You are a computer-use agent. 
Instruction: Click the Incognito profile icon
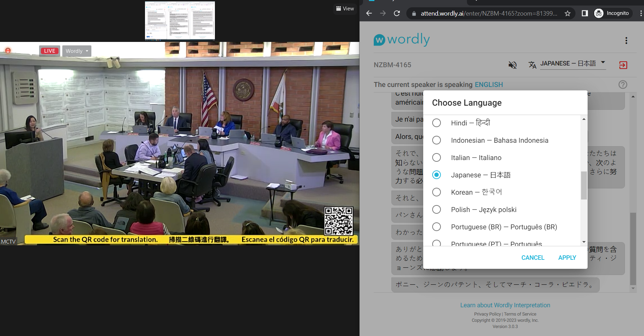598,13
